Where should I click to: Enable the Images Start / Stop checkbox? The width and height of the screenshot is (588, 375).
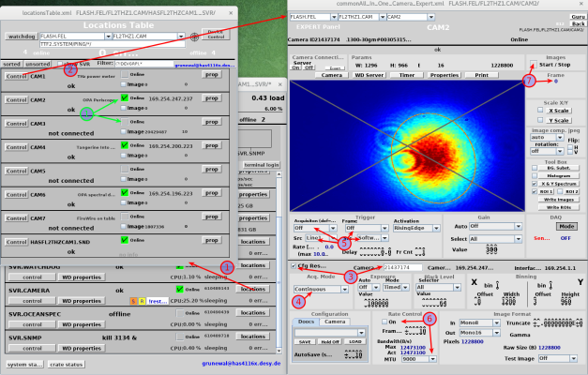[535, 65]
